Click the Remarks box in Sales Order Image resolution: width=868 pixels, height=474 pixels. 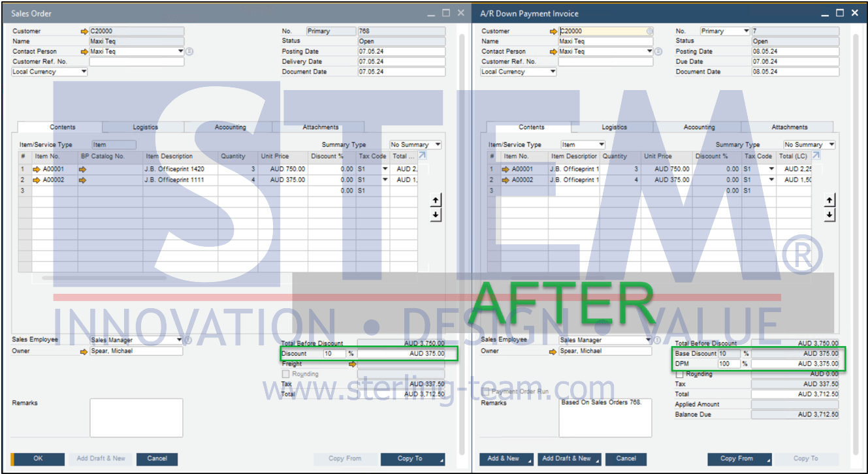coord(137,418)
